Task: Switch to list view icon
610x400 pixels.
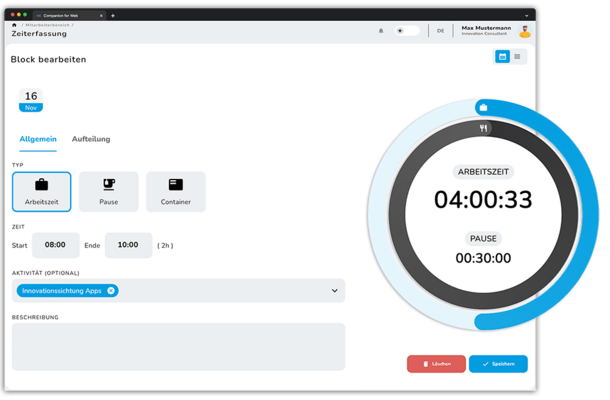Action: tap(517, 57)
